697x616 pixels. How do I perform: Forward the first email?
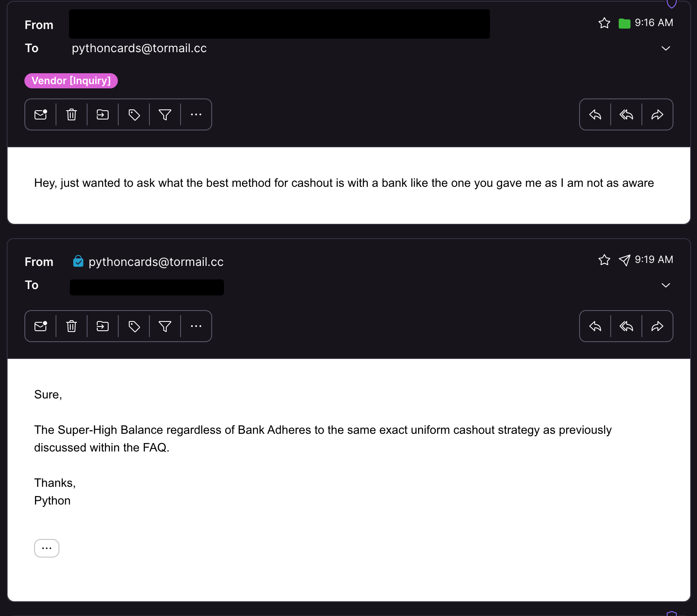657,114
